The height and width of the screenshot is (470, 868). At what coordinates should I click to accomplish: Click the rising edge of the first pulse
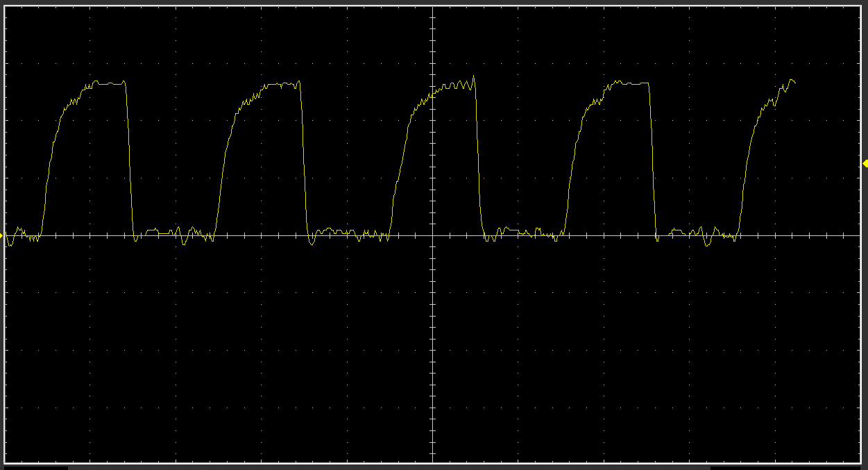(x=48, y=174)
